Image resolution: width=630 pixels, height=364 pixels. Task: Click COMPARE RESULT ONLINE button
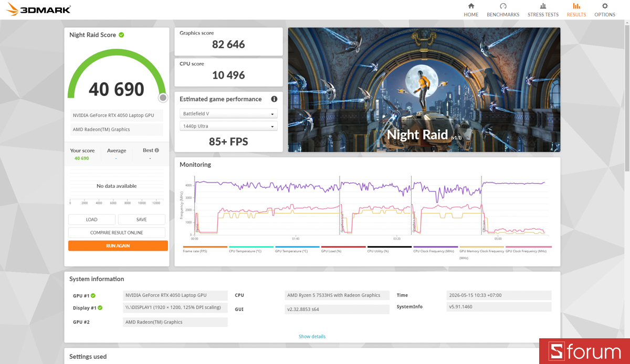click(117, 232)
